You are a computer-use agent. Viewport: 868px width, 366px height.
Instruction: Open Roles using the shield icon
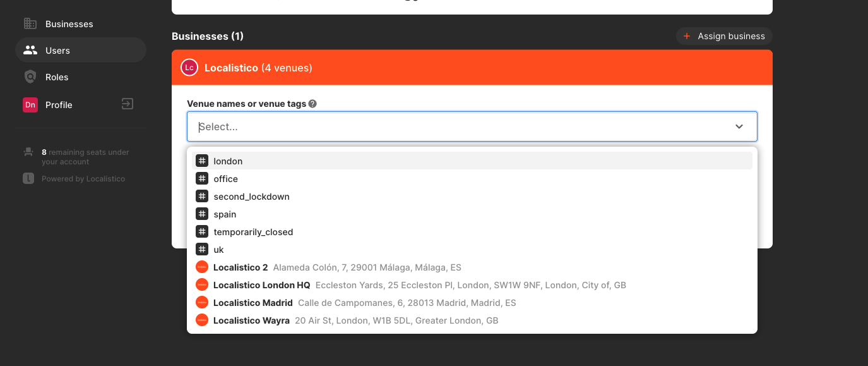pos(30,77)
